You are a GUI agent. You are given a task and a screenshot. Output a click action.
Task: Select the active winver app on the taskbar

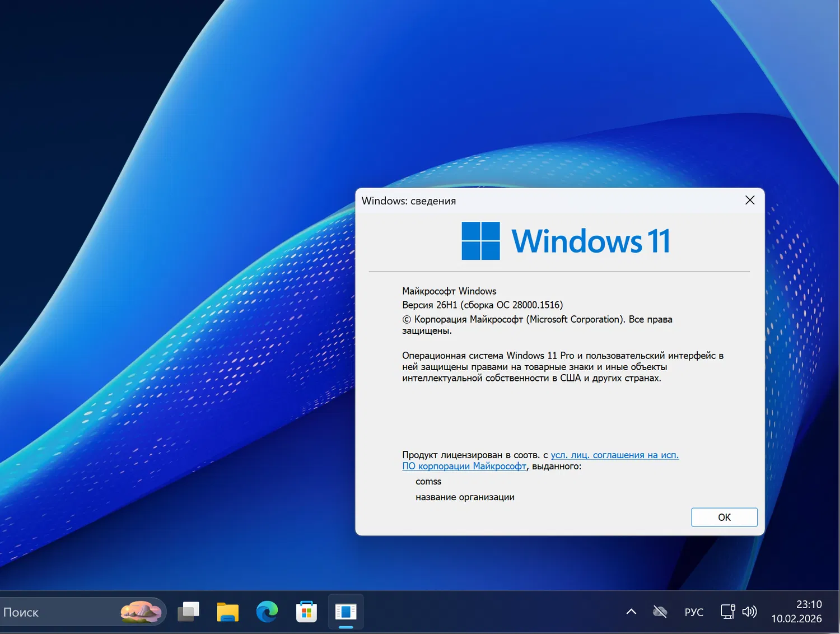coord(346,612)
